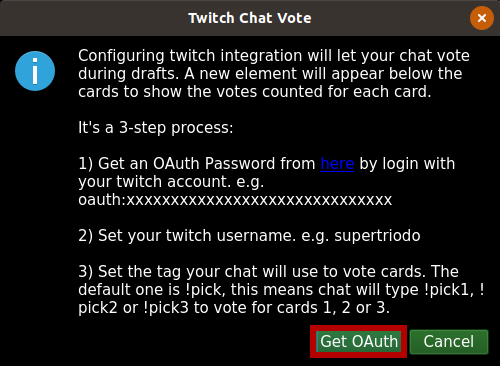Click 'by login with' after the link

pyautogui.click(x=407, y=164)
